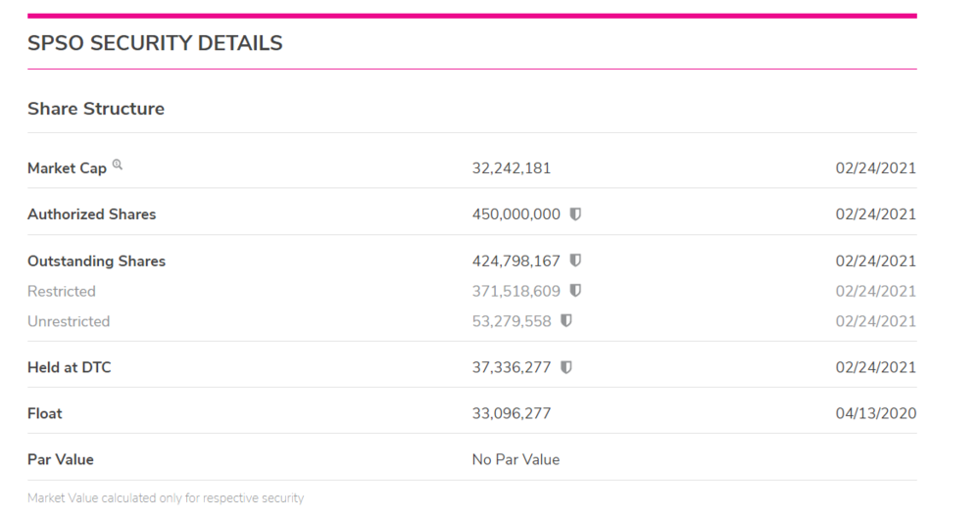The image size is (980, 519).
Task: Click the Authorized Shares figure 450,000,000
Action: [515, 214]
